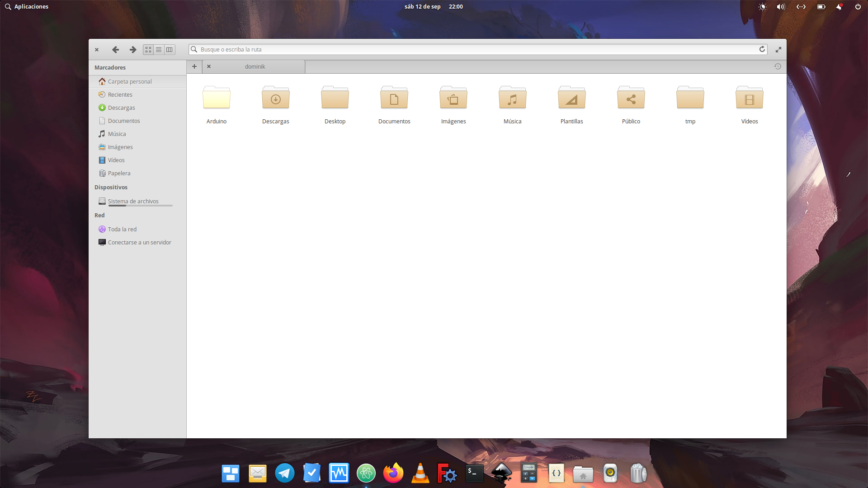
Task: Click Sistema de archivos usage bar
Action: (x=140, y=206)
